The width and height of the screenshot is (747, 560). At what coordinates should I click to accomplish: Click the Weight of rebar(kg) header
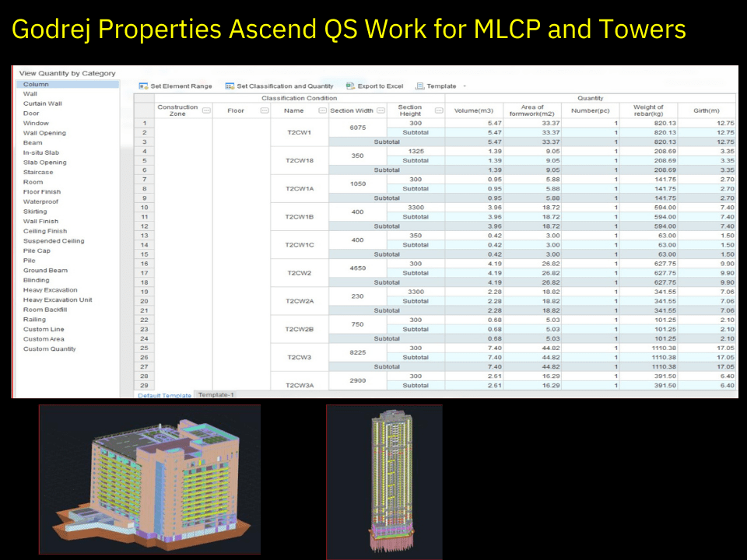pyautogui.click(x=648, y=110)
